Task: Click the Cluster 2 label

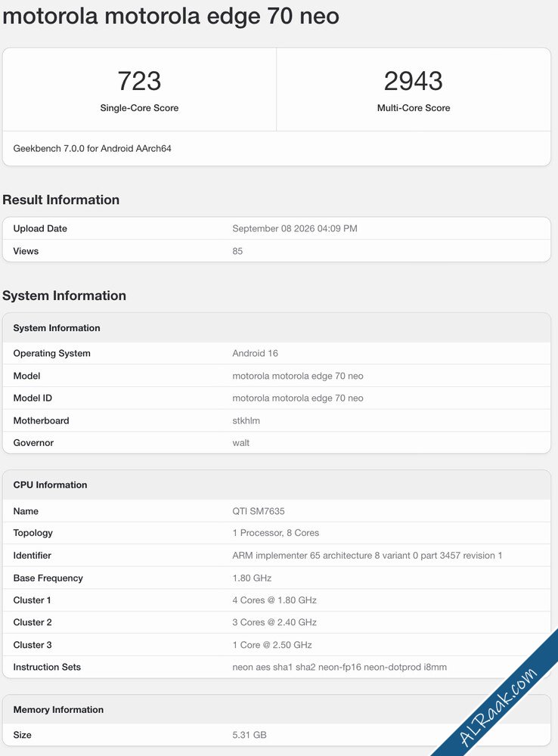Action: pos(33,622)
